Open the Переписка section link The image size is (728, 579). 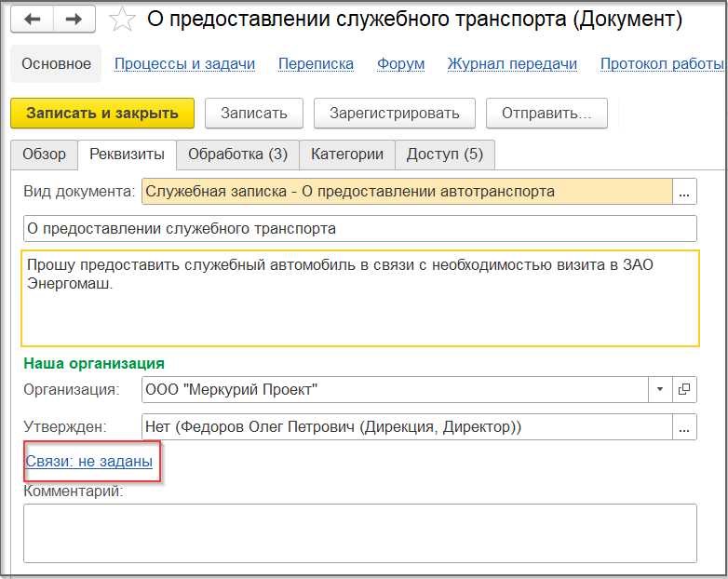(317, 63)
